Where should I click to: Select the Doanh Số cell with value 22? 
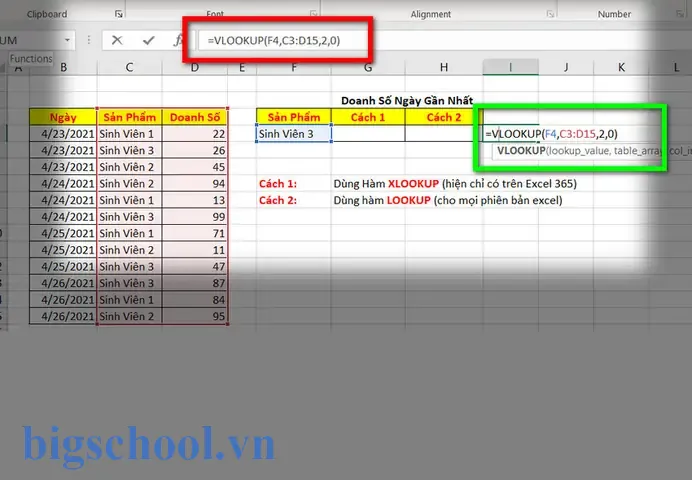[x=195, y=134]
